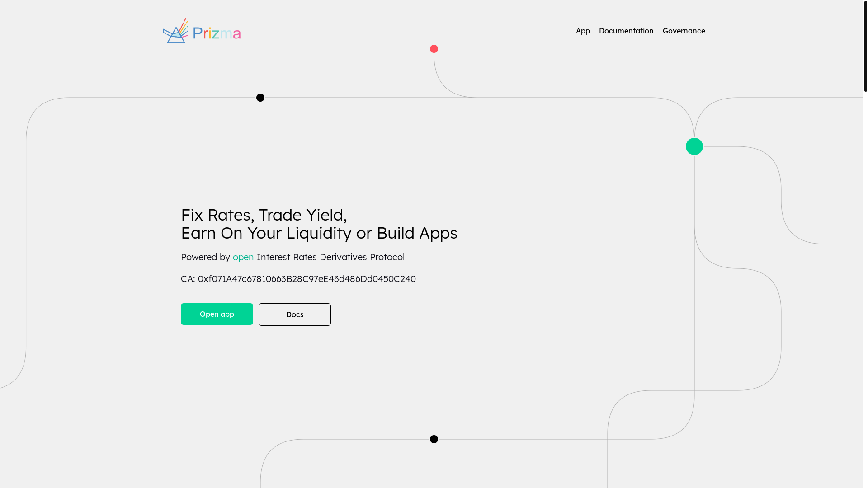868x488 pixels.
Task: Click the green Open app button
Action: point(217,314)
